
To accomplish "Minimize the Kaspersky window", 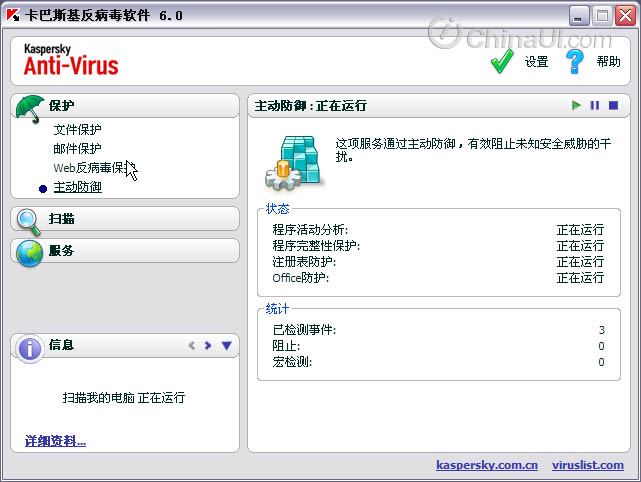I will [578, 16].
